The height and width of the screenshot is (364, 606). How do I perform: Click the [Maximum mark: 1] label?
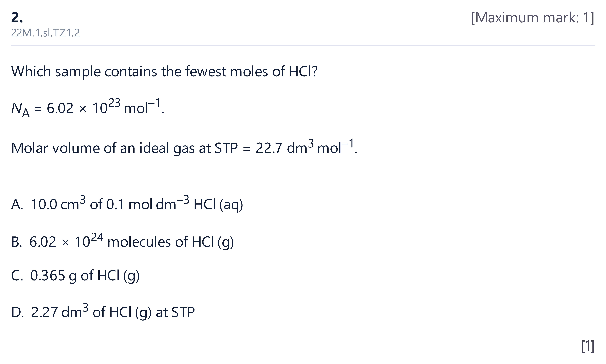[x=533, y=18]
